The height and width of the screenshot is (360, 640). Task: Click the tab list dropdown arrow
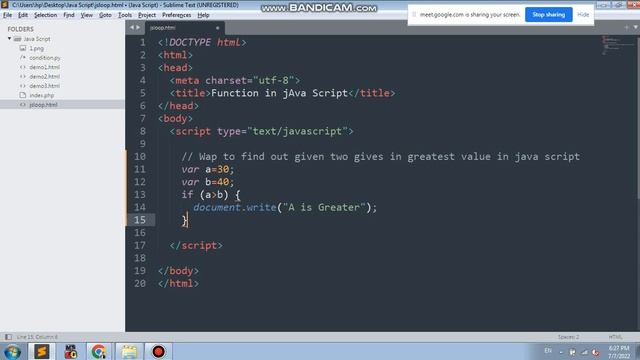(x=636, y=27)
